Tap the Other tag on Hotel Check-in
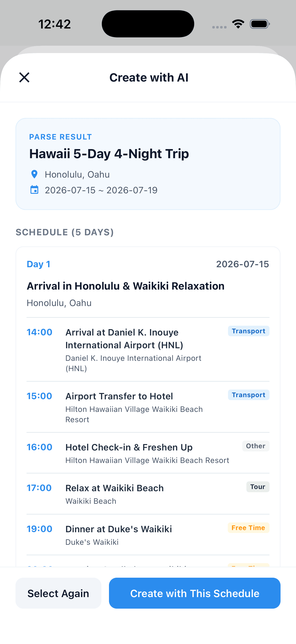Screen dimensions: 296x644 tap(256, 446)
